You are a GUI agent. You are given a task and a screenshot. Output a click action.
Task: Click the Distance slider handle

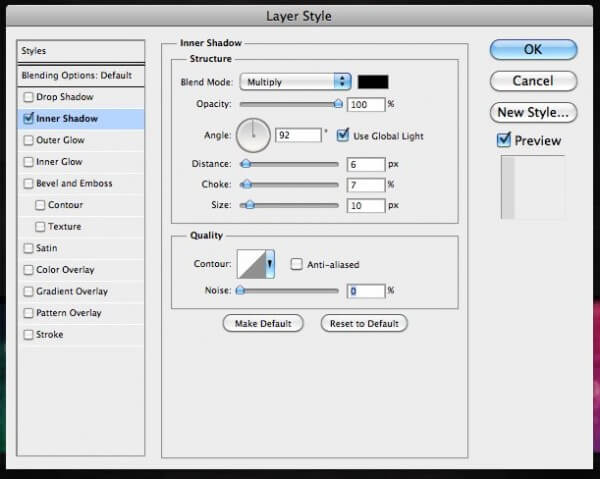point(245,164)
